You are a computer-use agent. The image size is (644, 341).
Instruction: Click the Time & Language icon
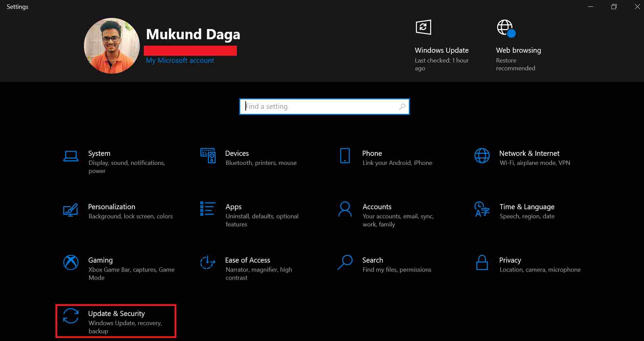coord(482,209)
